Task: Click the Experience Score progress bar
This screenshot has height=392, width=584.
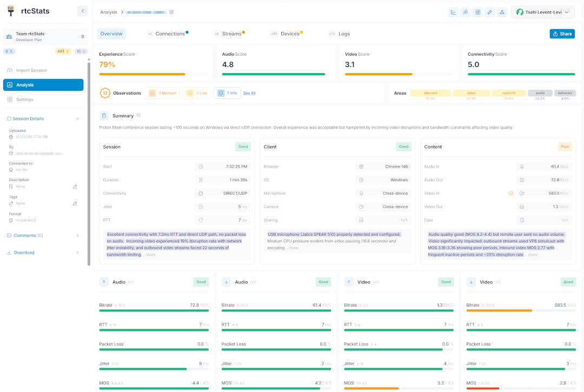Action: pyautogui.click(x=153, y=74)
